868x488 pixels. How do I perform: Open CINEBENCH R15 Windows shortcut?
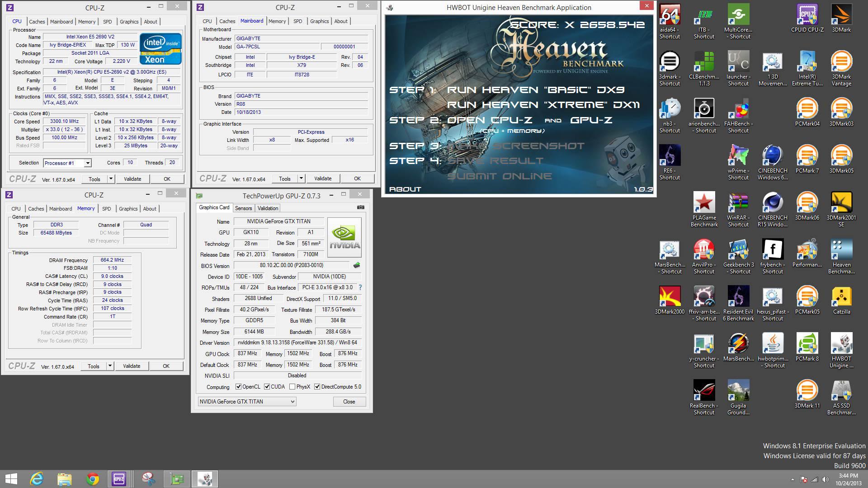(x=773, y=210)
